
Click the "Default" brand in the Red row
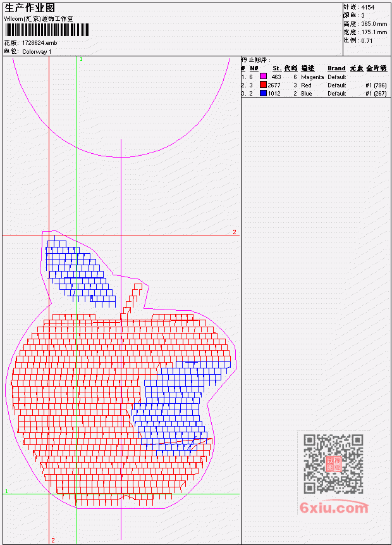pos(337,85)
